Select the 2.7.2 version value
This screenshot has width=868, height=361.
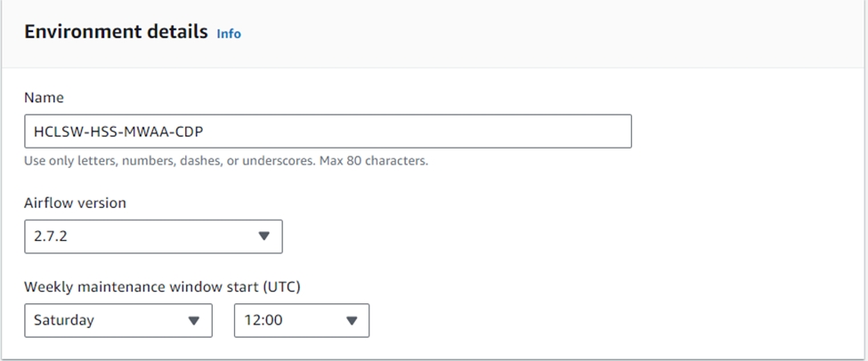(x=47, y=237)
